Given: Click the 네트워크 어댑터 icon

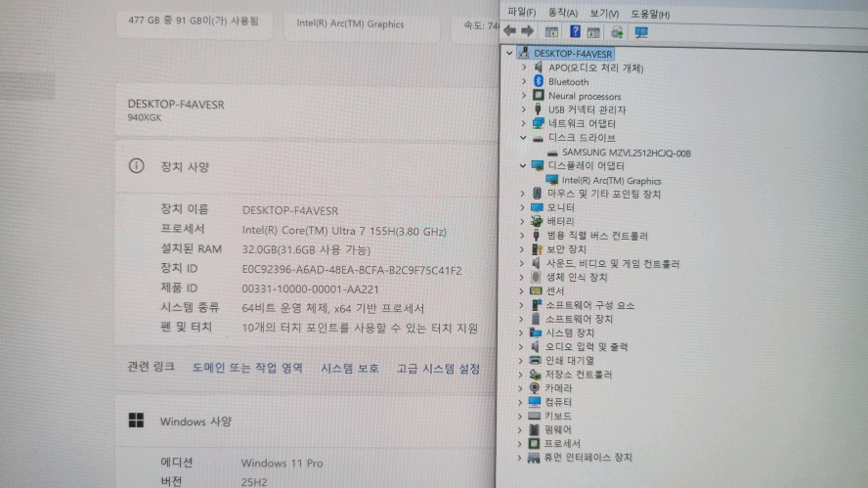Looking at the screenshot, I should click(x=538, y=123).
